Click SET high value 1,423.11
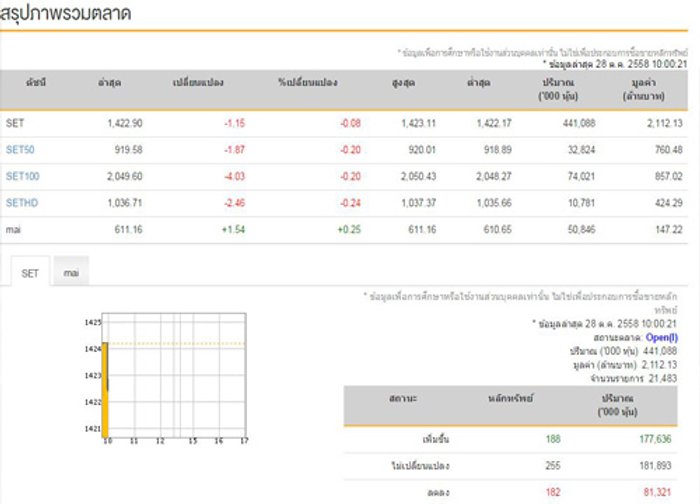The height and width of the screenshot is (504, 700). (418, 123)
